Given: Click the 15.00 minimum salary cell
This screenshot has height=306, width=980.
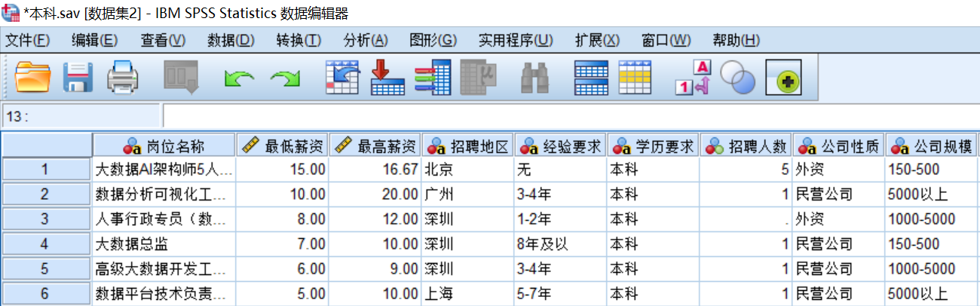Looking at the screenshot, I should pyautogui.click(x=282, y=170).
